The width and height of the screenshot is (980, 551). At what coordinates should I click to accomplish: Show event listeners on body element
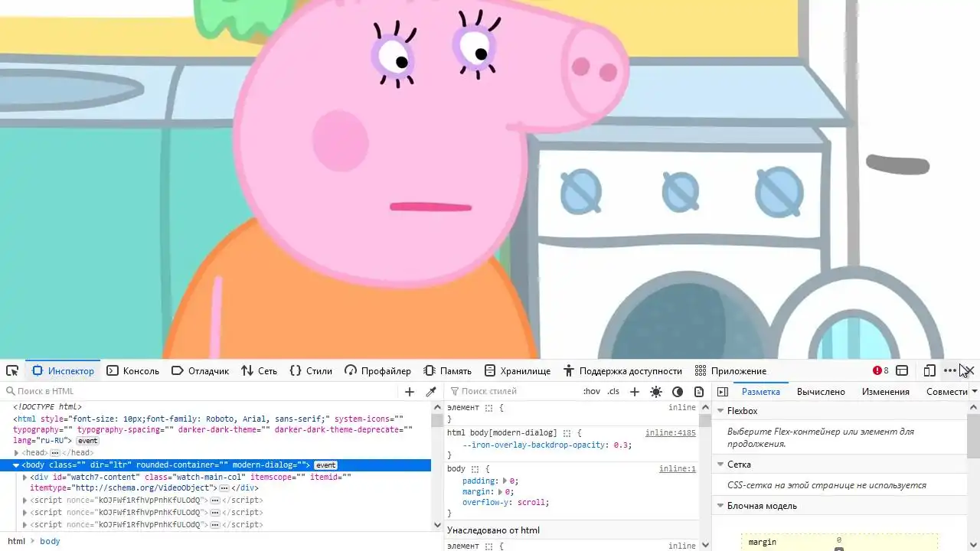(325, 465)
